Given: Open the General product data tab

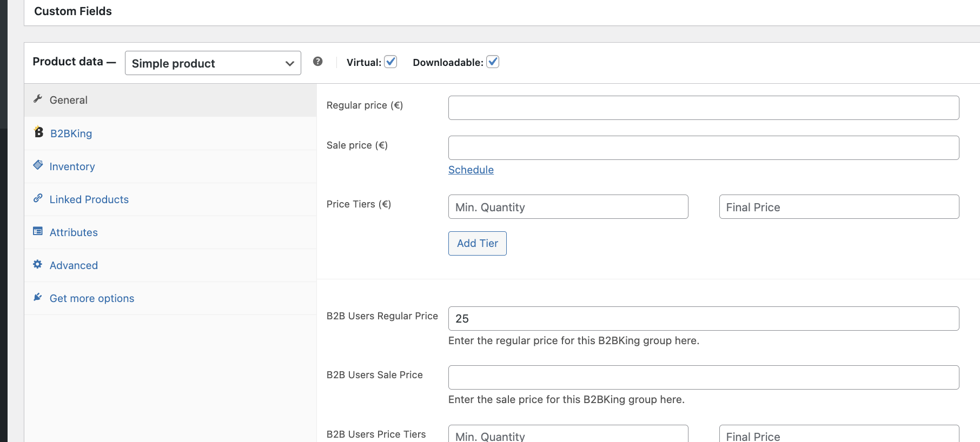Looking at the screenshot, I should point(170,100).
